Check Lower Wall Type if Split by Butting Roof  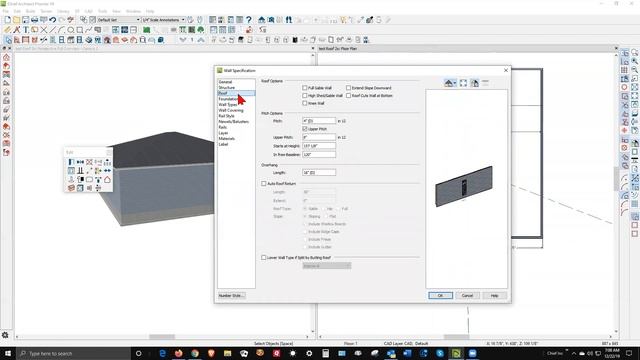(x=264, y=258)
